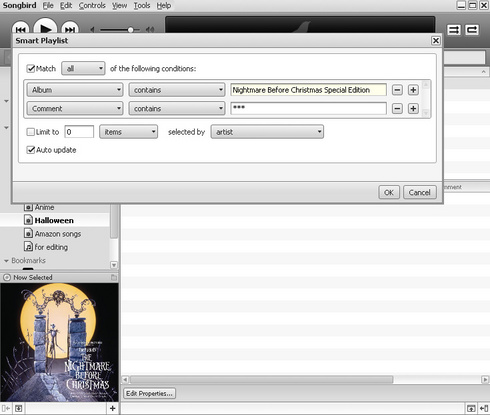Click the bottom-left pane toggle icon
The width and height of the screenshot is (490, 415).
tap(6, 408)
